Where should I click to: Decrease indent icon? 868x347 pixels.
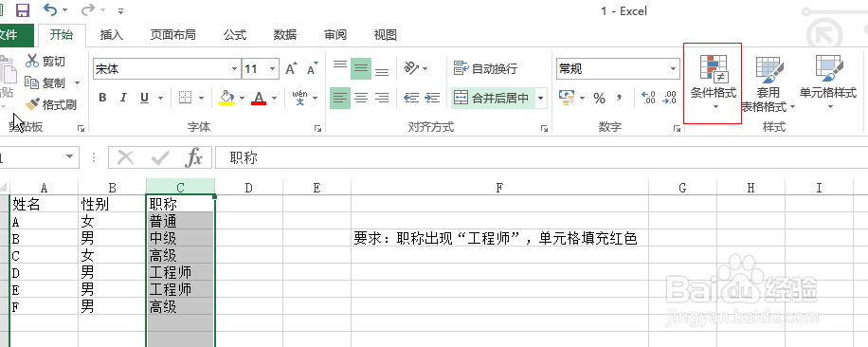click(411, 98)
